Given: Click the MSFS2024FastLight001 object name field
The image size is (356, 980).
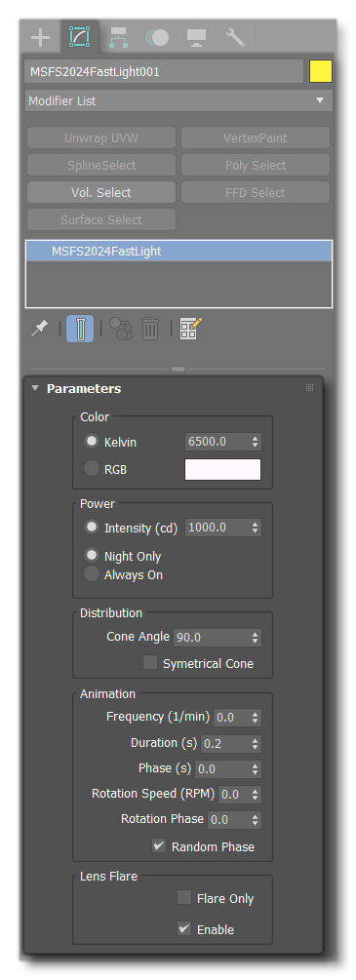Looking at the screenshot, I should (164, 72).
